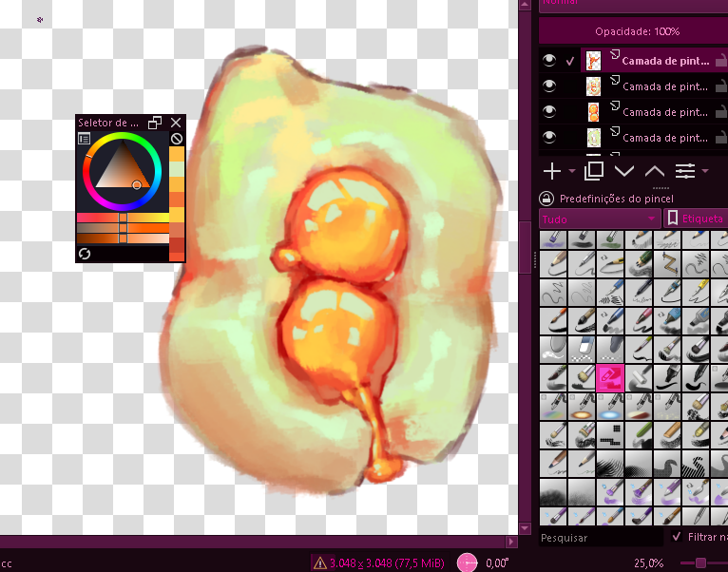Viewport: 728px width, 572px height.
Task: Move layer up with the up chevron
Action: click(x=655, y=171)
